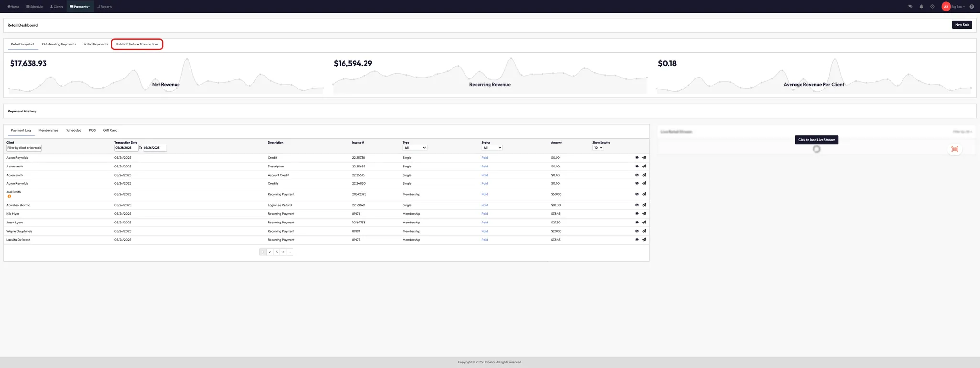Screen dimensions: 980x368
Task: Click the New Sale button
Action: [962, 25]
